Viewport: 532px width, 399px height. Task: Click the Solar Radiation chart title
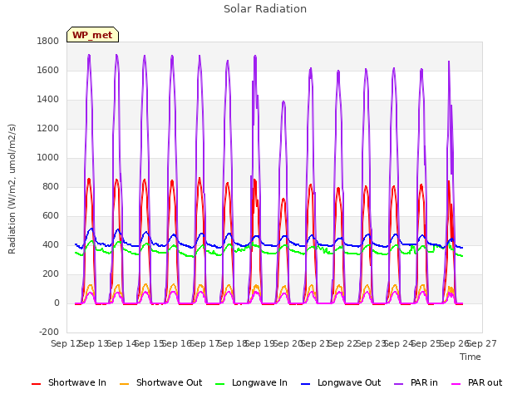[x=265, y=9]
